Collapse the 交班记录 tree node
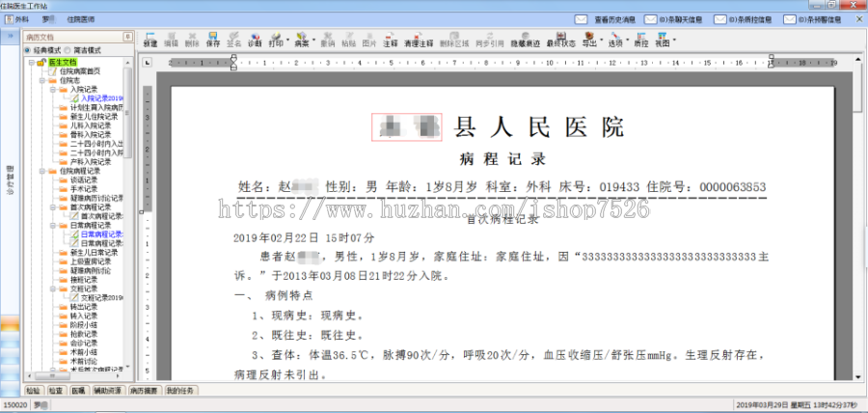 pos(52,289)
